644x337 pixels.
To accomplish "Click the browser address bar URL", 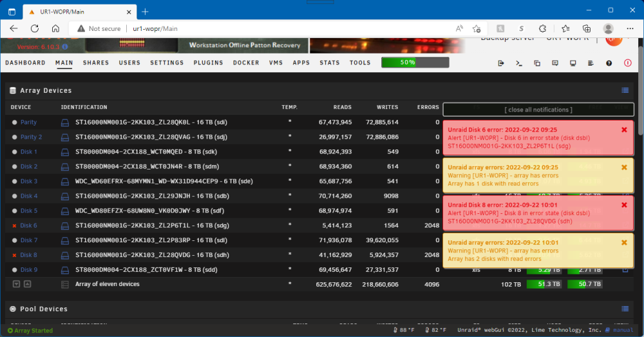I will [x=155, y=29].
